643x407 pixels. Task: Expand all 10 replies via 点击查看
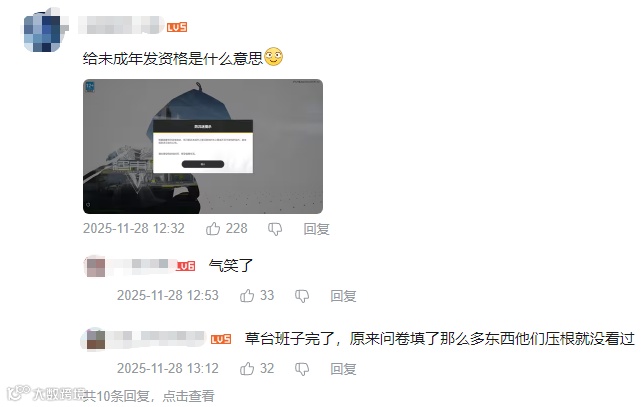(x=188, y=396)
